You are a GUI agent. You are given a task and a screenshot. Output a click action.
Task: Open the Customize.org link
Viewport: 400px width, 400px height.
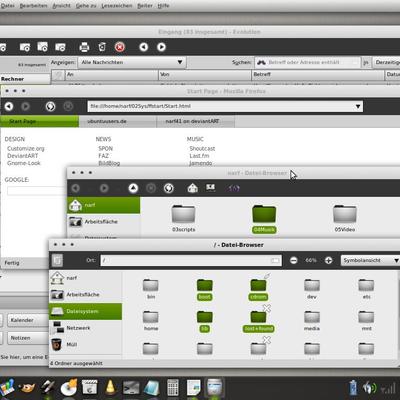click(26, 149)
